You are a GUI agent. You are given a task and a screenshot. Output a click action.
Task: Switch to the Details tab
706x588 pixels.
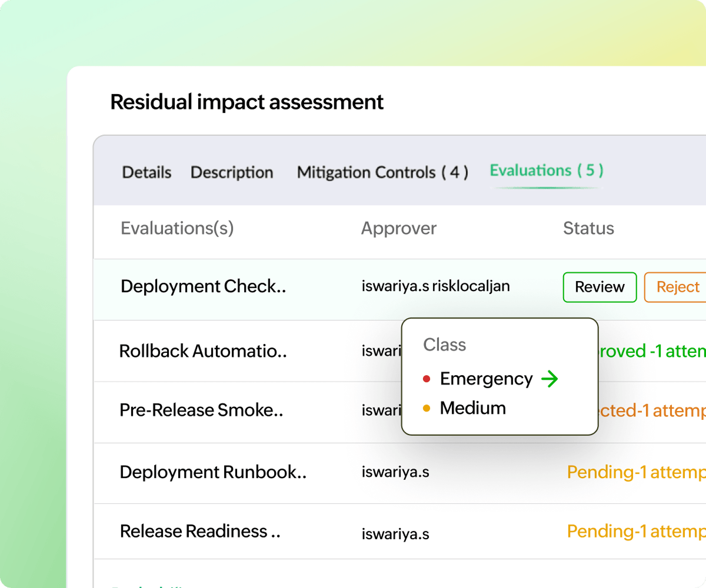146,172
